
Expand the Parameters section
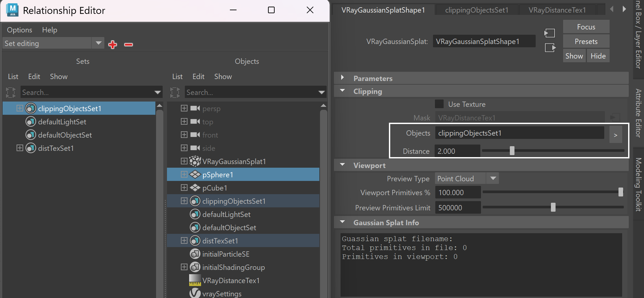343,78
